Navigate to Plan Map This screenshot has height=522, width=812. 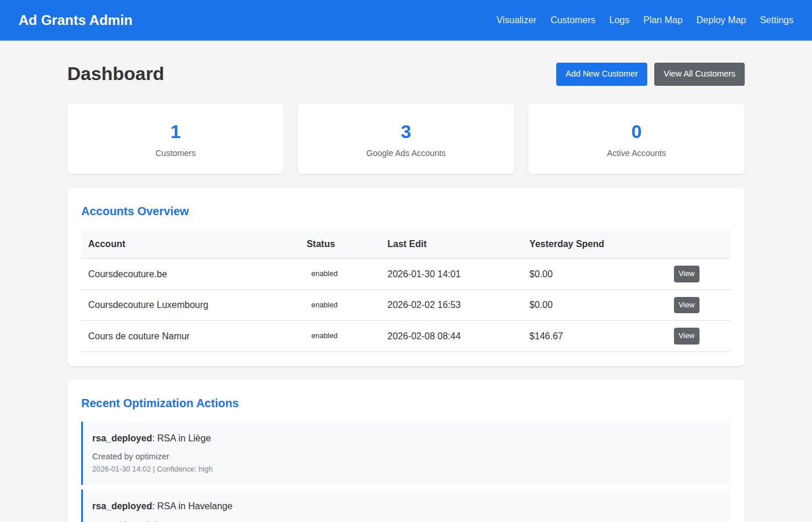point(662,20)
